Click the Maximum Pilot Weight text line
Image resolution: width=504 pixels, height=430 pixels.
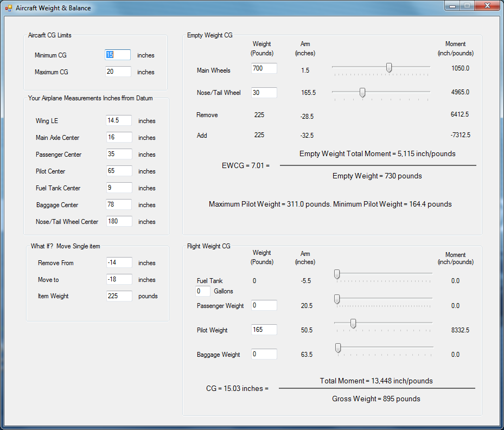click(x=330, y=204)
